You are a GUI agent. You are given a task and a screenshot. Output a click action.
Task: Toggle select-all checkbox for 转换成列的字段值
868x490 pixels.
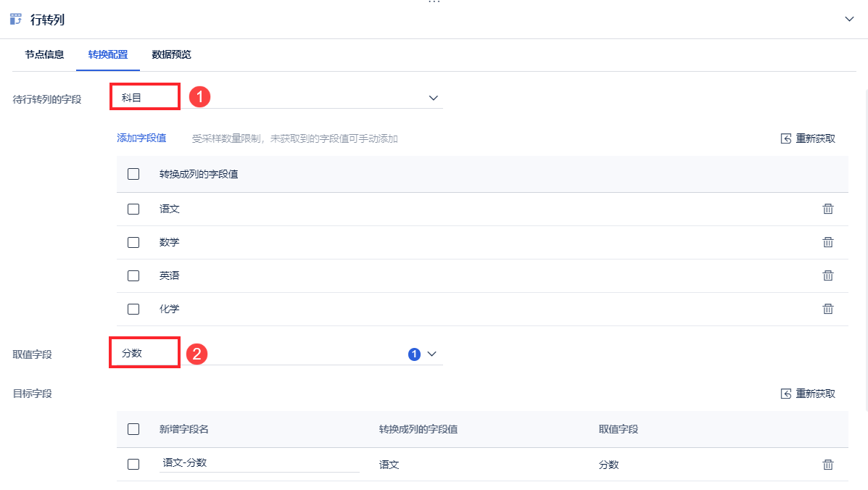pyautogui.click(x=133, y=174)
